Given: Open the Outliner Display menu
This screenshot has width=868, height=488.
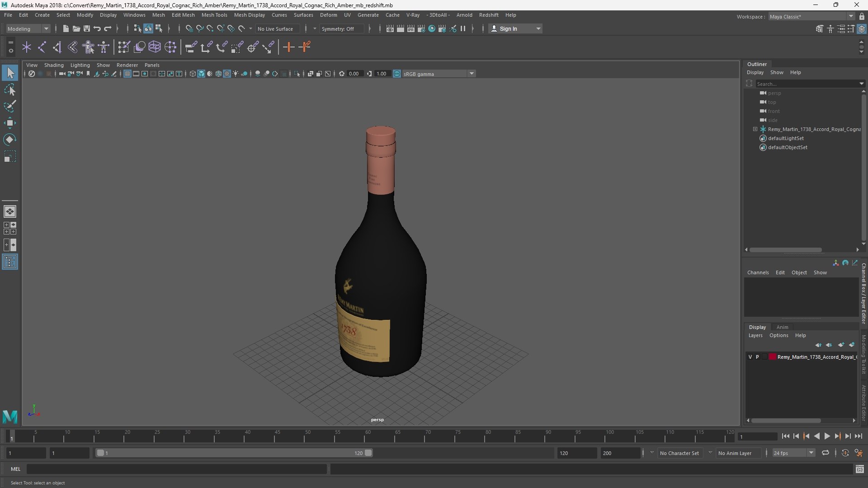Looking at the screenshot, I should [755, 72].
